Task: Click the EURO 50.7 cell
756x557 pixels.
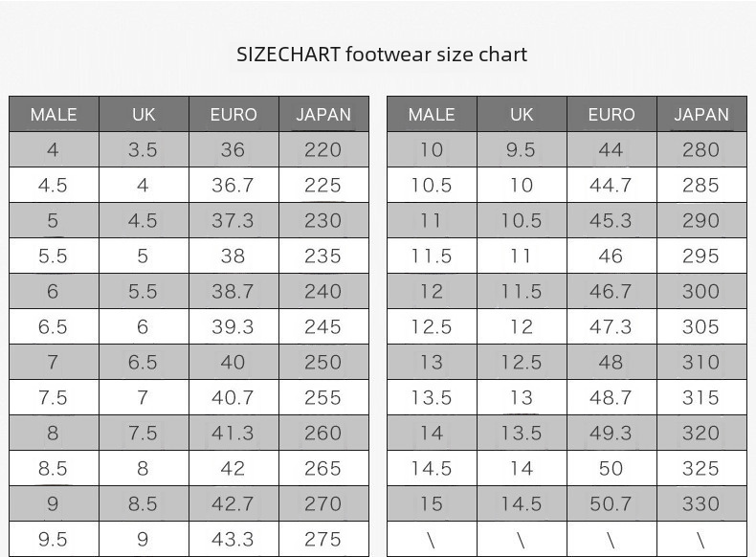Action: 611,504
